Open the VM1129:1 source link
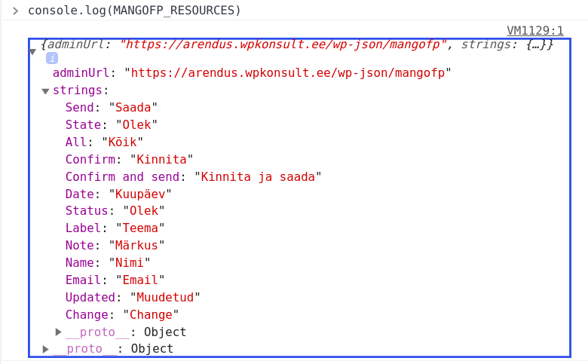 click(534, 31)
